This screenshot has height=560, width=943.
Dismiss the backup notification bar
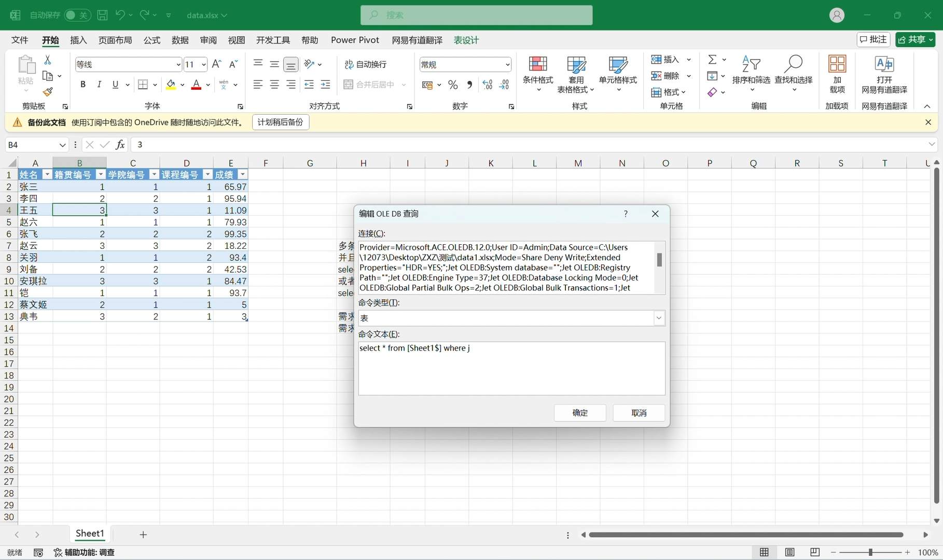coord(928,122)
